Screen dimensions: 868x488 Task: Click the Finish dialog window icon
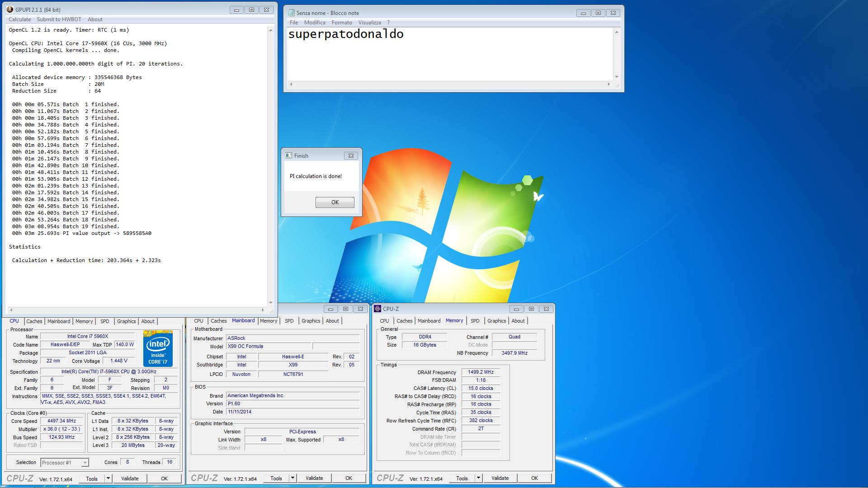pos(288,155)
